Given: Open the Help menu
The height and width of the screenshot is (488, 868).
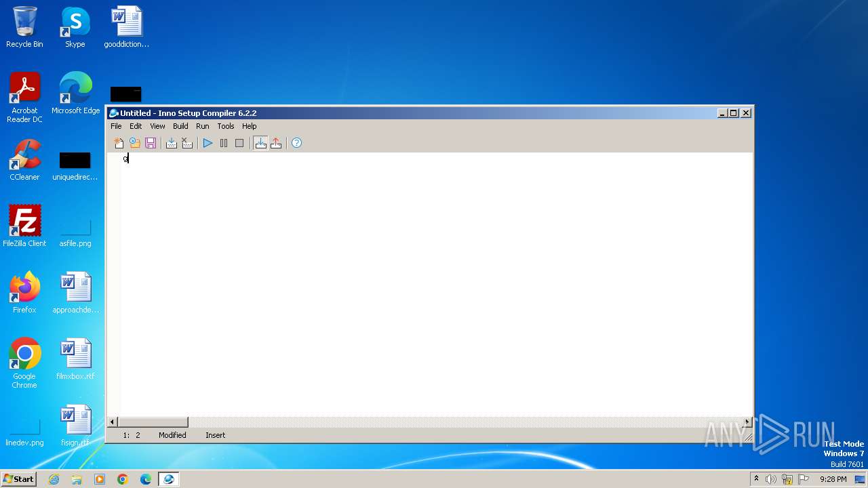Looking at the screenshot, I should click(x=250, y=126).
